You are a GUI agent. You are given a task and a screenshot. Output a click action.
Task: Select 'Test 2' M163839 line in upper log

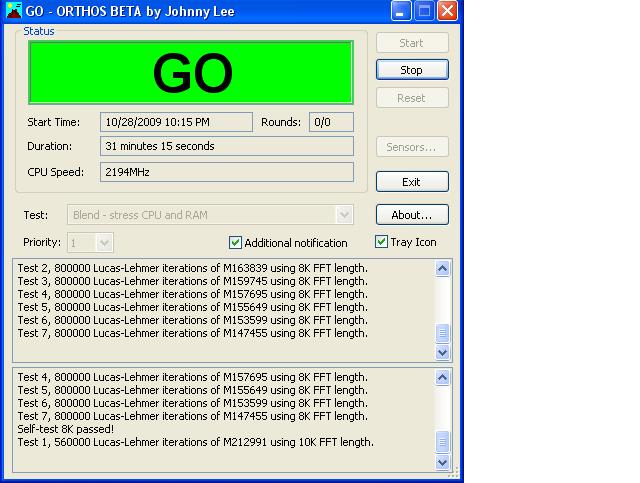click(x=193, y=268)
